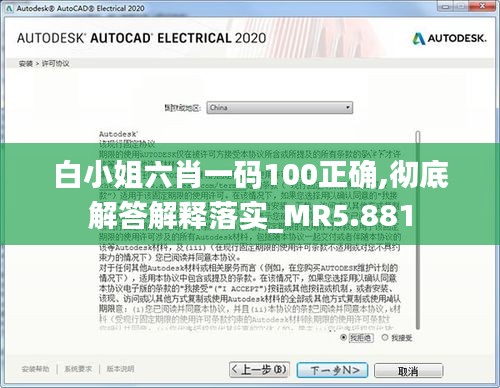
Task: Select the 我拒绝 (I reject) radio button
Action: click(x=343, y=338)
